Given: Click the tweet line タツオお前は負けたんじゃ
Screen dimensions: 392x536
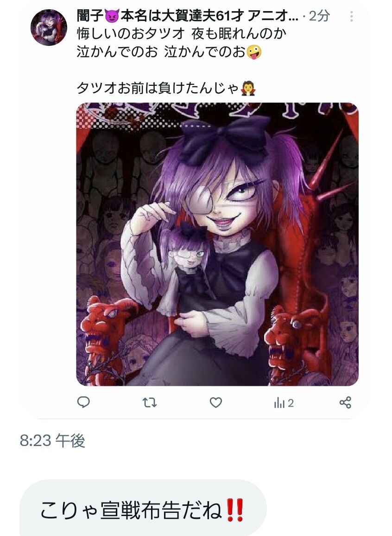Looking at the screenshot, I should coord(158,88).
